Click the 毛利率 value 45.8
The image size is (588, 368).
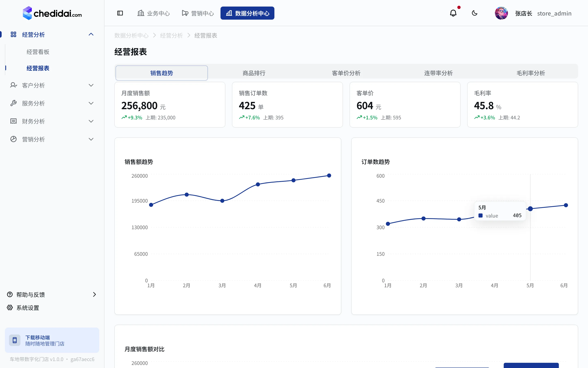(484, 106)
